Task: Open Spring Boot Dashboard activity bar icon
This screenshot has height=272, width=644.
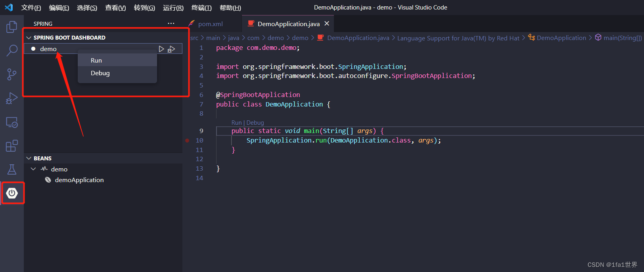Action: click(x=12, y=193)
